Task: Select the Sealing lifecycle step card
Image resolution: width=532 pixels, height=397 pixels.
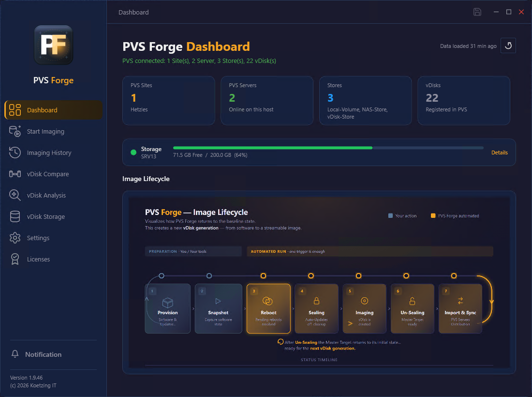Action: pyautogui.click(x=317, y=309)
